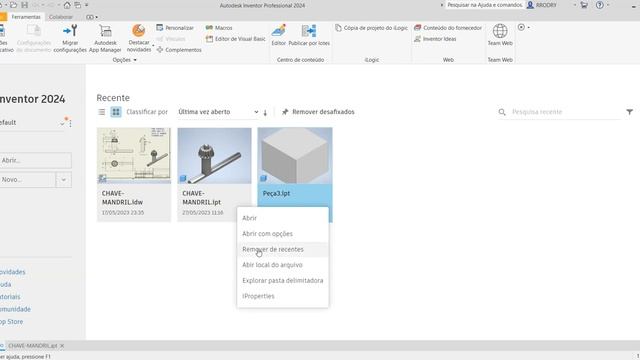
Task: Click Publicar por lotes
Action: coord(309,35)
